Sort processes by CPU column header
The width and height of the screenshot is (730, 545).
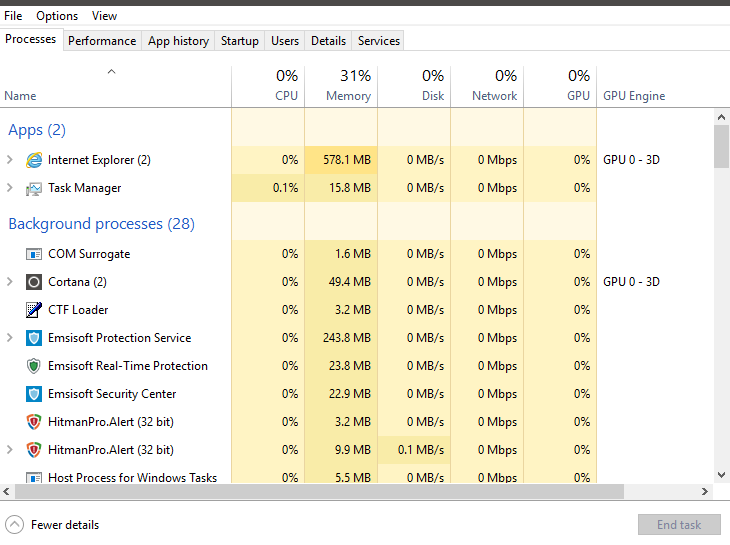pos(268,86)
